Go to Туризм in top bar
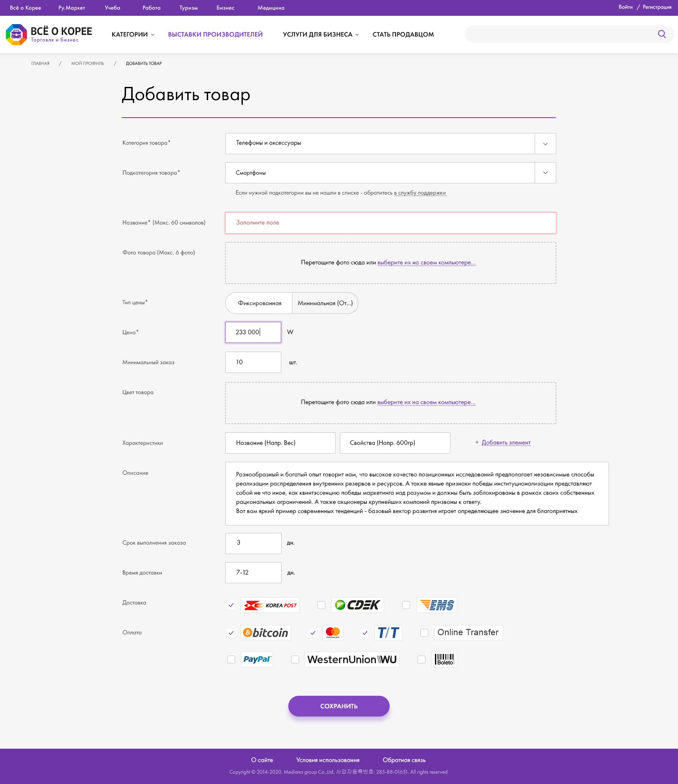The height and width of the screenshot is (784, 678). click(x=189, y=8)
